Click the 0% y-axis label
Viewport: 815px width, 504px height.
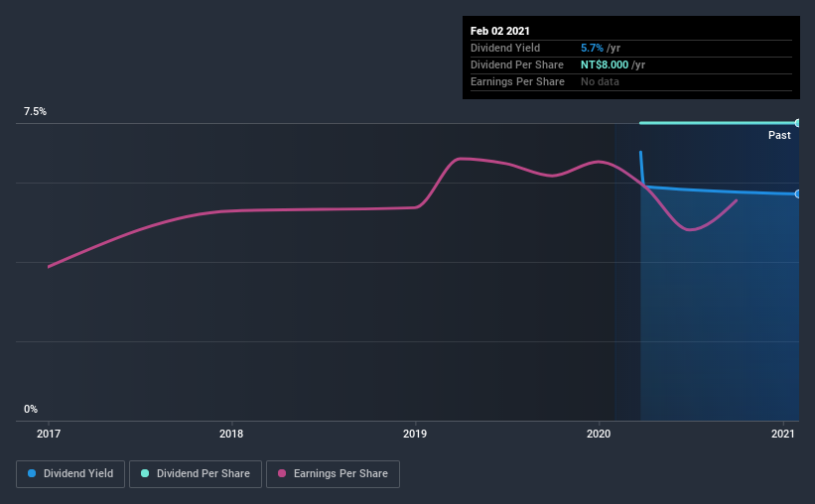[31, 409]
